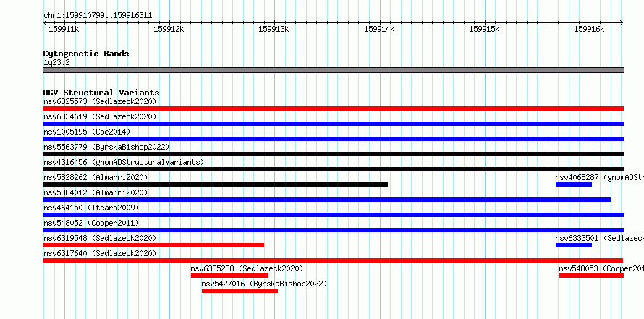
Task: Click the nsv548053 Cooper label
Action: click(x=601, y=268)
